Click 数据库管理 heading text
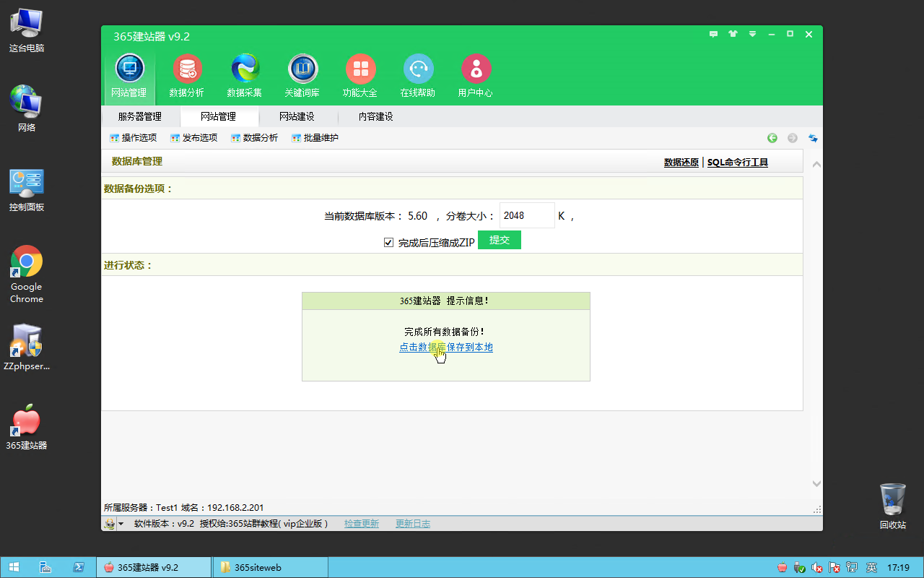924x578 pixels. click(137, 161)
